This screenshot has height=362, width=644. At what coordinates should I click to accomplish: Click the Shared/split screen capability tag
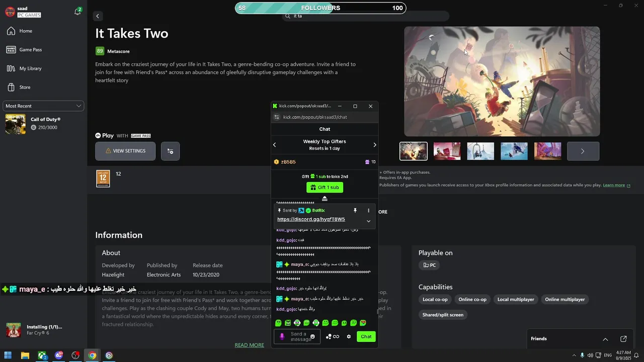pos(443,315)
